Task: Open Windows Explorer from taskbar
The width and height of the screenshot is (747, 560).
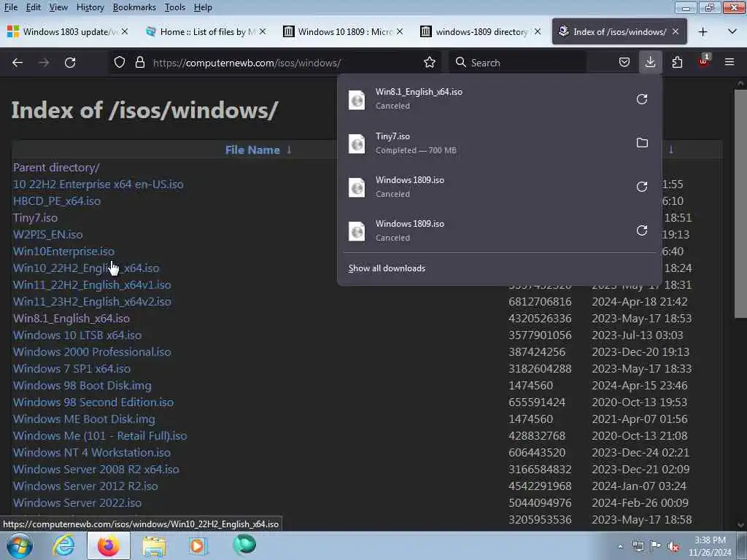Action: [x=153, y=545]
